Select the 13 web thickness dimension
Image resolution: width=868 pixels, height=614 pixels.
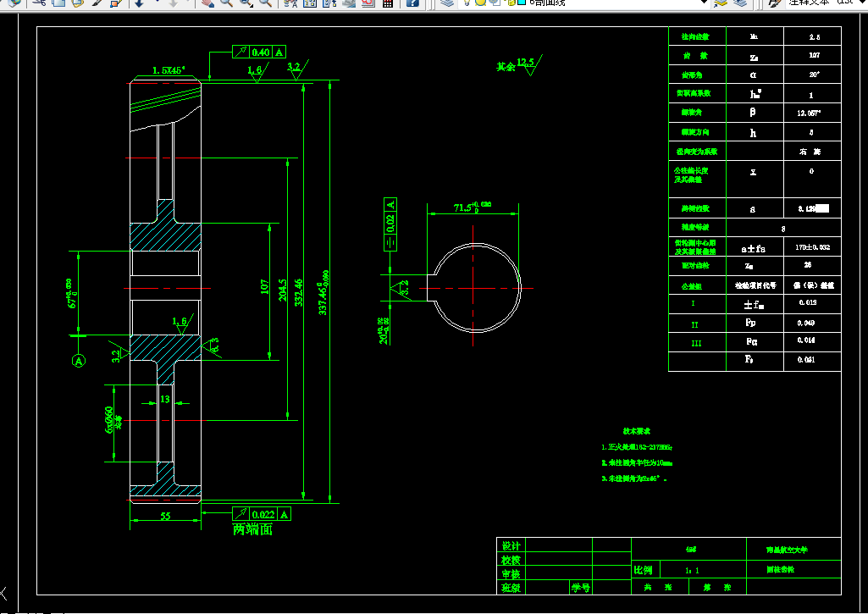click(165, 399)
